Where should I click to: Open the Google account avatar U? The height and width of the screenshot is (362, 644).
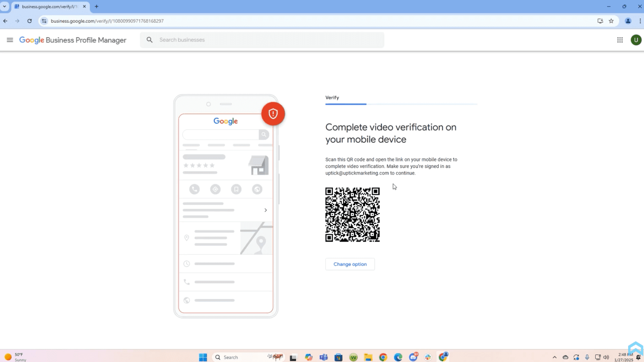tap(636, 40)
